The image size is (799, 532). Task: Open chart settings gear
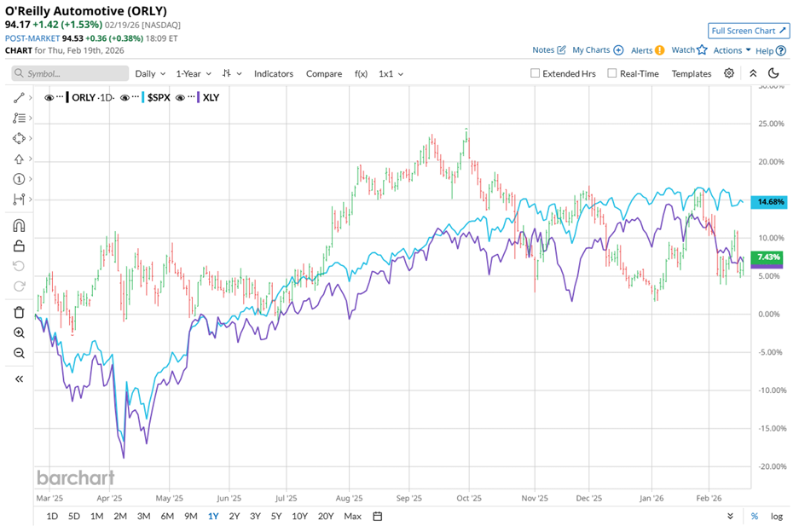[729, 73]
